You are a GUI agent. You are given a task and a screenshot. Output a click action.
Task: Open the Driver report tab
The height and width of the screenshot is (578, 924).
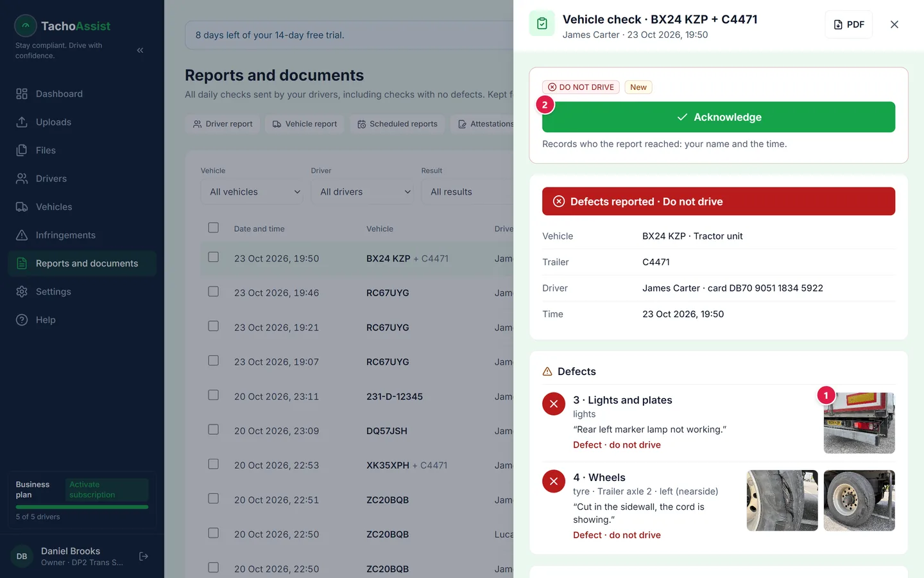[223, 124]
